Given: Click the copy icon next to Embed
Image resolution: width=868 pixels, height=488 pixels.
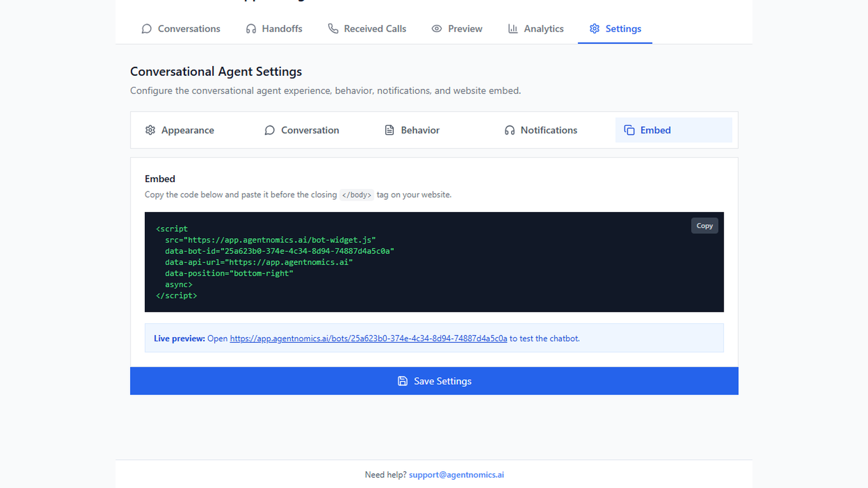Looking at the screenshot, I should click(629, 130).
